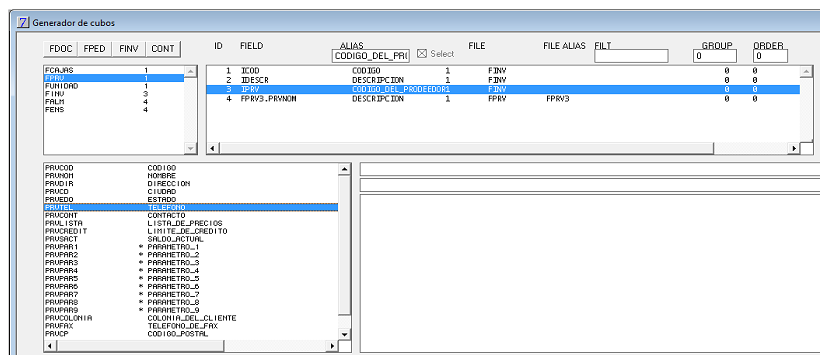Viewport: 836px width, 362px height.
Task: Select PRVNOM NOMBRE field
Action: [191, 175]
